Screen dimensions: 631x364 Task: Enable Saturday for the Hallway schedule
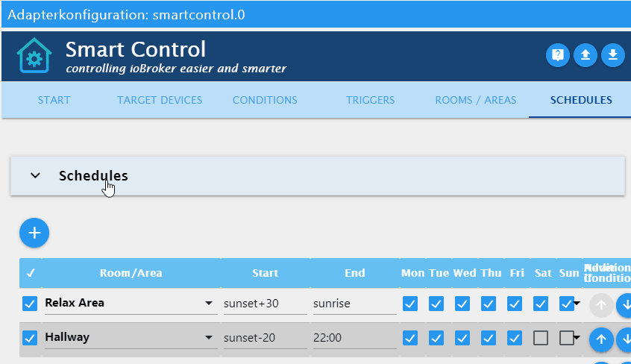pyautogui.click(x=541, y=338)
